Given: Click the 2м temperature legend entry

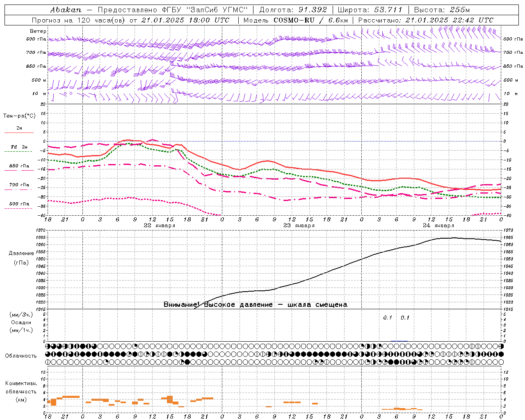Looking at the screenshot, I should click(x=19, y=128).
